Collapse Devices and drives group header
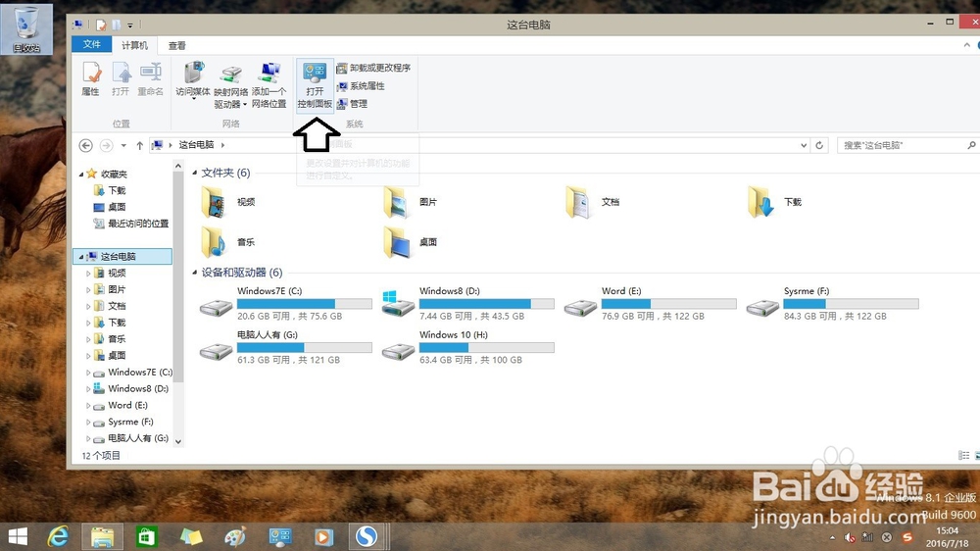This screenshot has height=551, width=980. coord(194,272)
